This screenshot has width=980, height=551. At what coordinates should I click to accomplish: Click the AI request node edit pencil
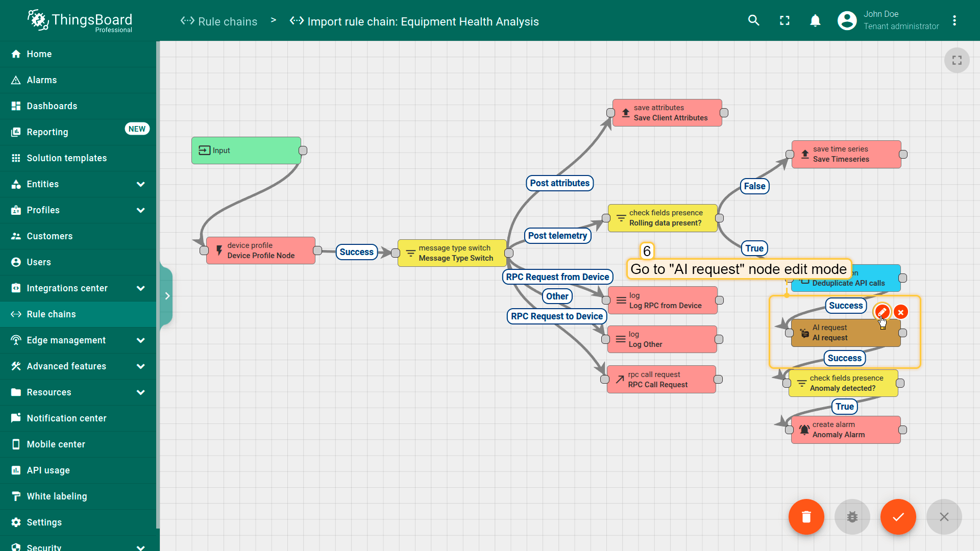pyautogui.click(x=882, y=312)
